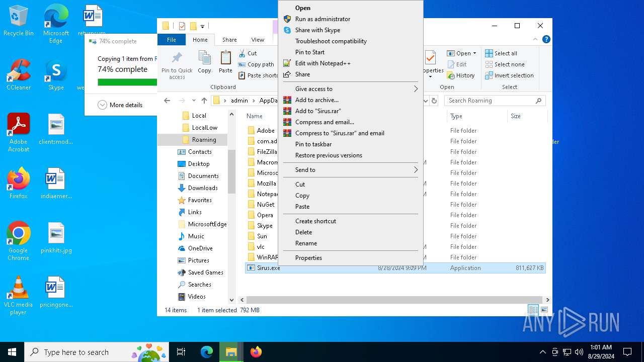
Task: Open the notification center icon
Action: click(x=627, y=352)
